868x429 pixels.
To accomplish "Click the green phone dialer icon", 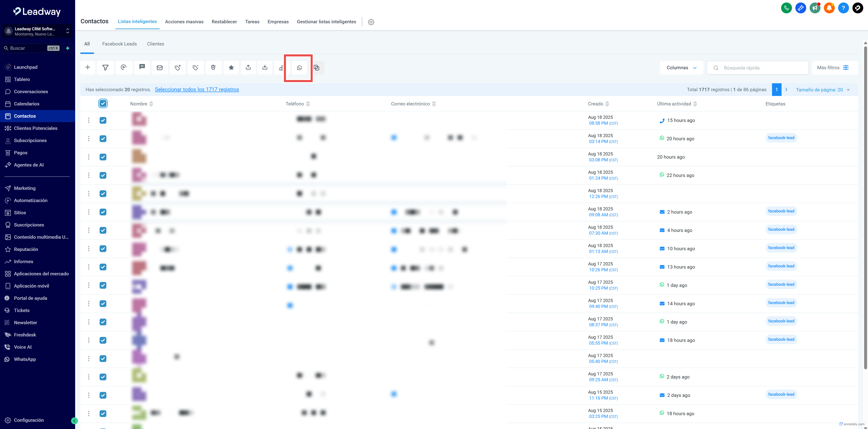I will [x=786, y=8].
